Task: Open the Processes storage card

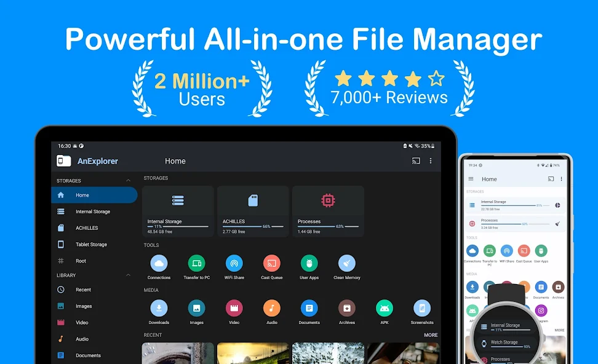Action: coord(328,211)
